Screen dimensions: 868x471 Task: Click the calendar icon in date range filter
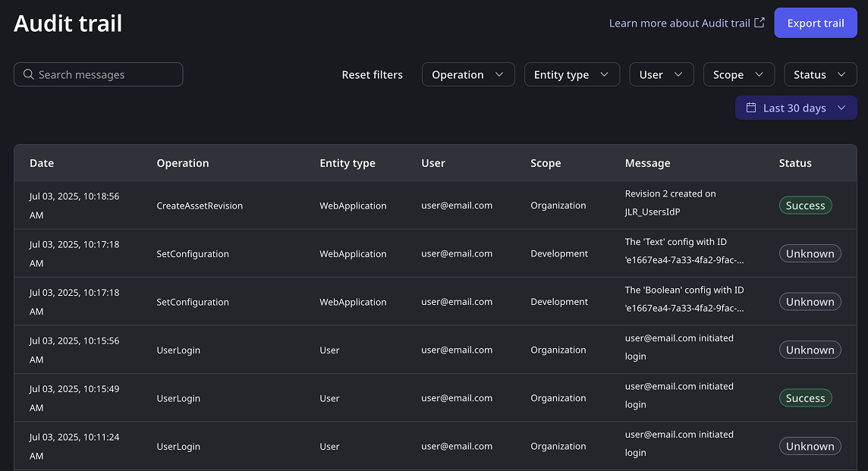pos(751,108)
